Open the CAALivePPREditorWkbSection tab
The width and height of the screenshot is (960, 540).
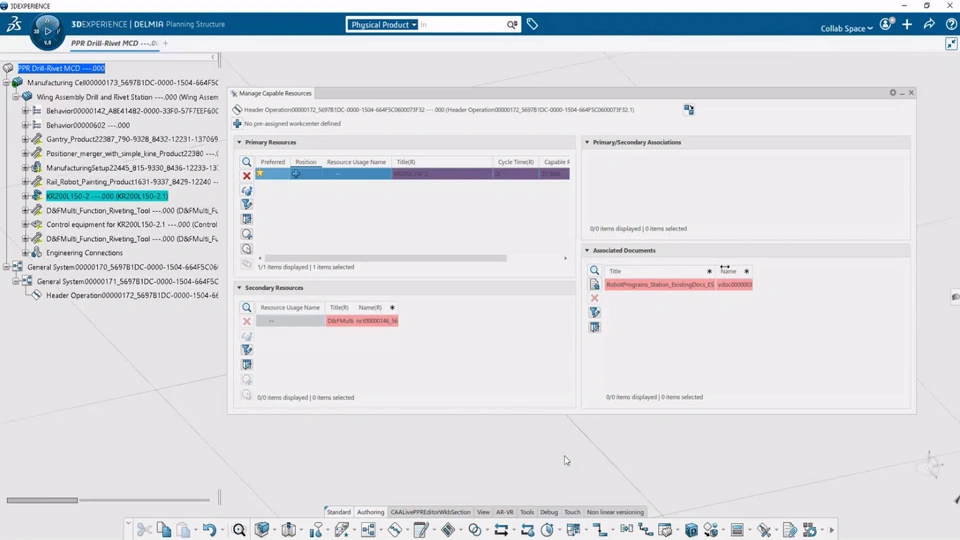(430, 512)
